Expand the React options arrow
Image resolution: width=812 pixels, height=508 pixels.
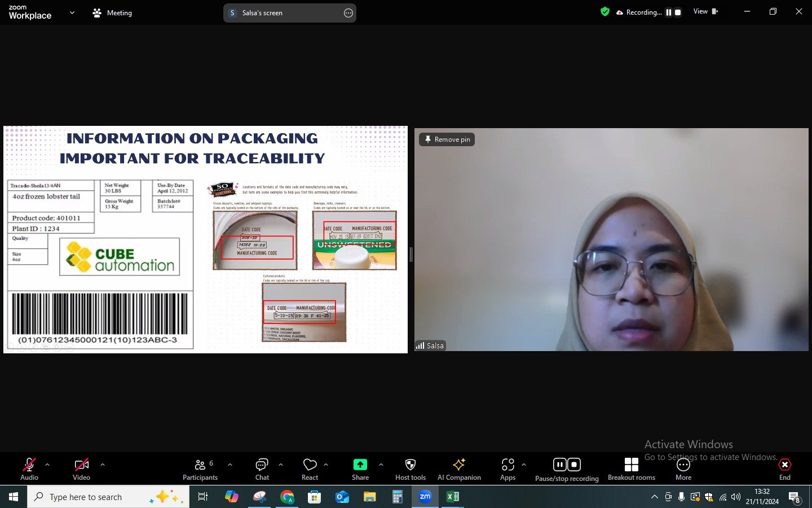pyautogui.click(x=326, y=465)
